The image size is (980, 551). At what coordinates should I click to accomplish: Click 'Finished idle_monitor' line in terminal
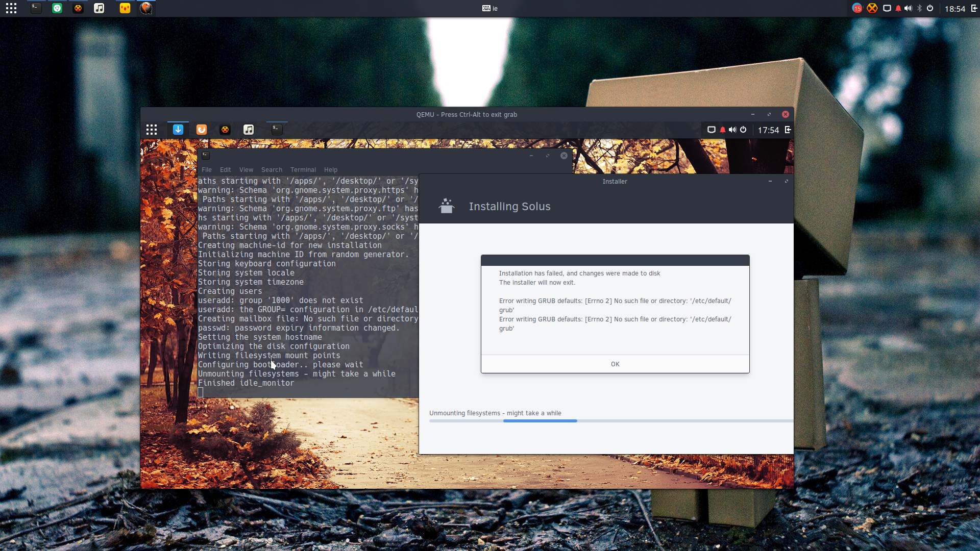tap(246, 383)
